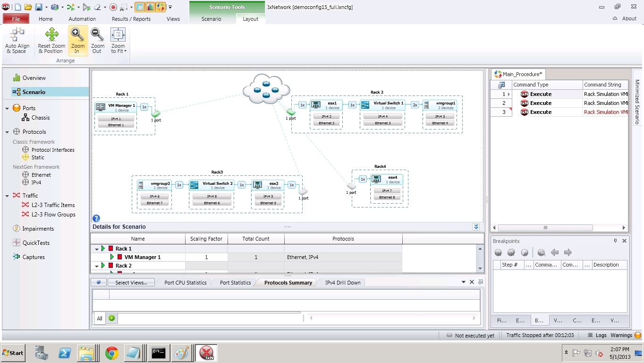Collapse the Rack 1 row in details table
Screen dimensions: 644x363
tap(97, 249)
